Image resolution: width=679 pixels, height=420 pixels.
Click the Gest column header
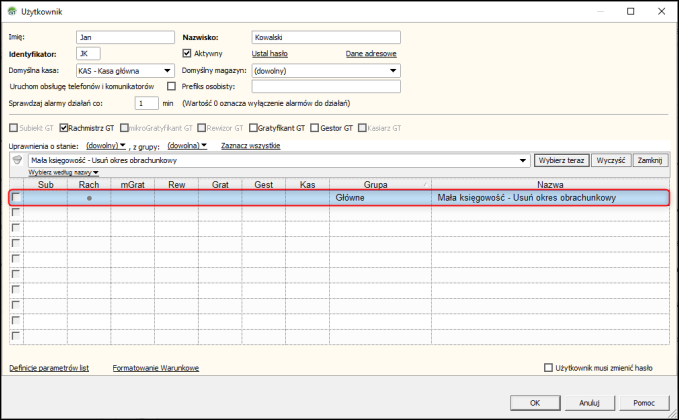click(x=264, y=184)
